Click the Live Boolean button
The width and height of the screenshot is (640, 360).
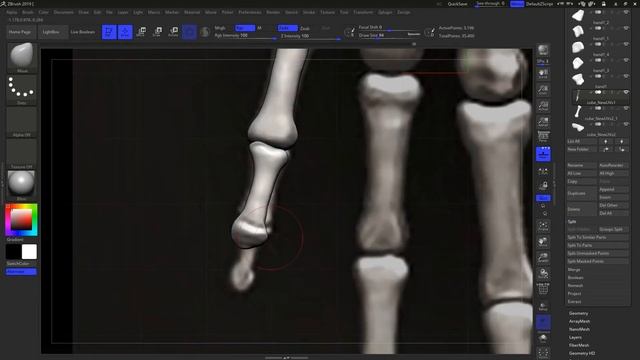point(83,32)
